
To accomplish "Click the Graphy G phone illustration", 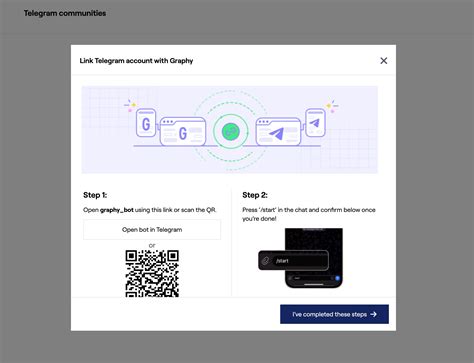I will coord(146,123).
